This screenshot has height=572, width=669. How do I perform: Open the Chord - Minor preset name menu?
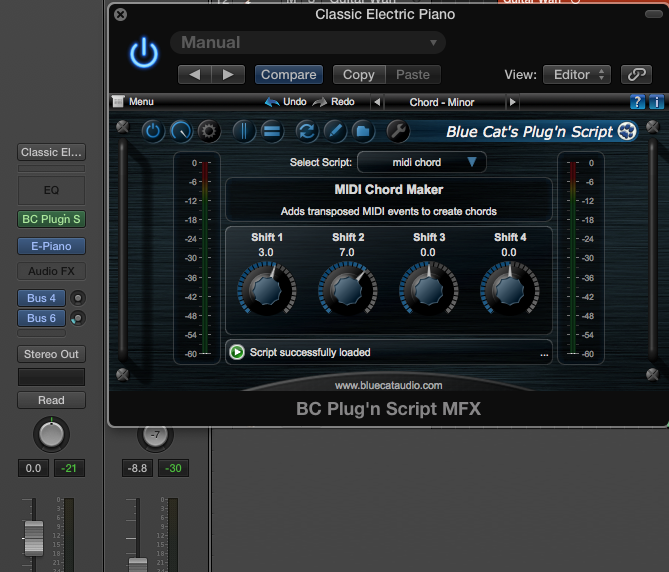pyautogui.click(x=442, y=102)
